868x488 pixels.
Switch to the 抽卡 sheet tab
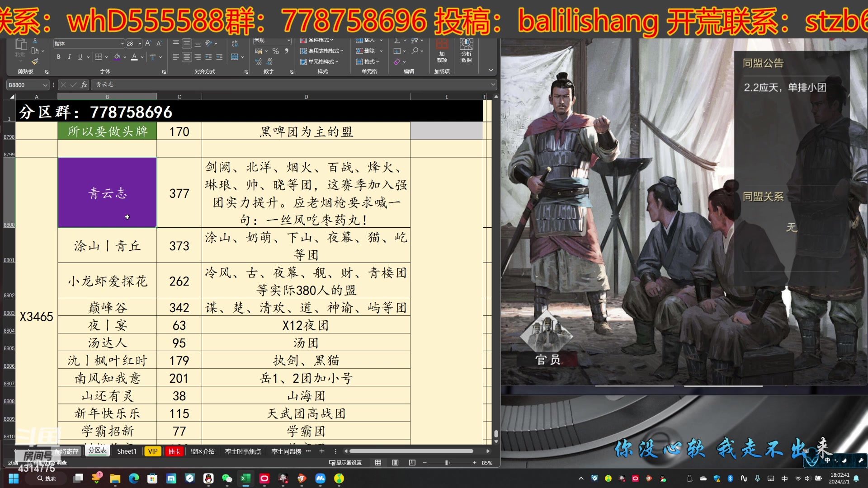point(174,451)
